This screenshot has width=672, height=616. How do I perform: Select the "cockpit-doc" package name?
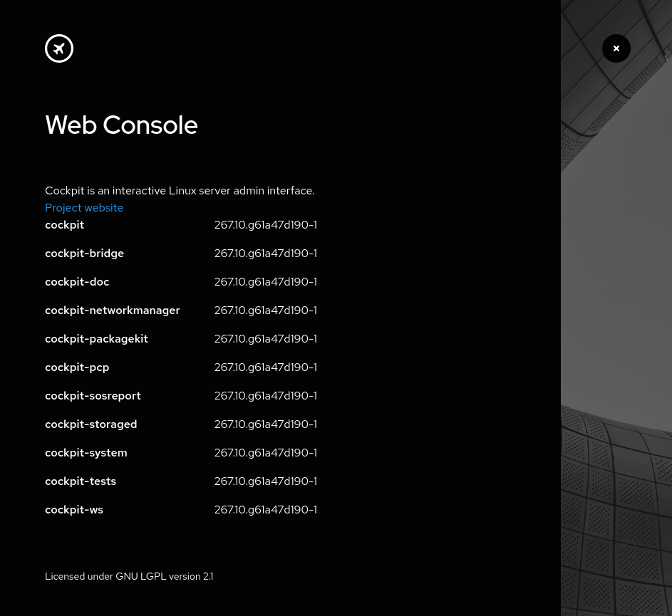(x=77, y=282)
